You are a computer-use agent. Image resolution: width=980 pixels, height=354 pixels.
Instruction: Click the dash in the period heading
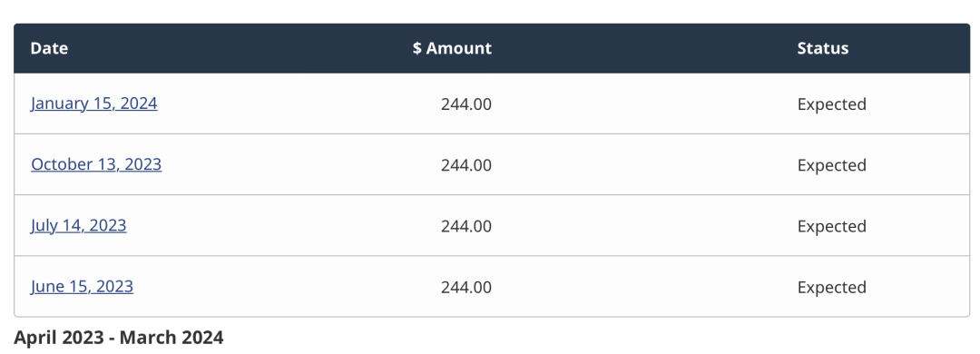click(x=112, y=339)
